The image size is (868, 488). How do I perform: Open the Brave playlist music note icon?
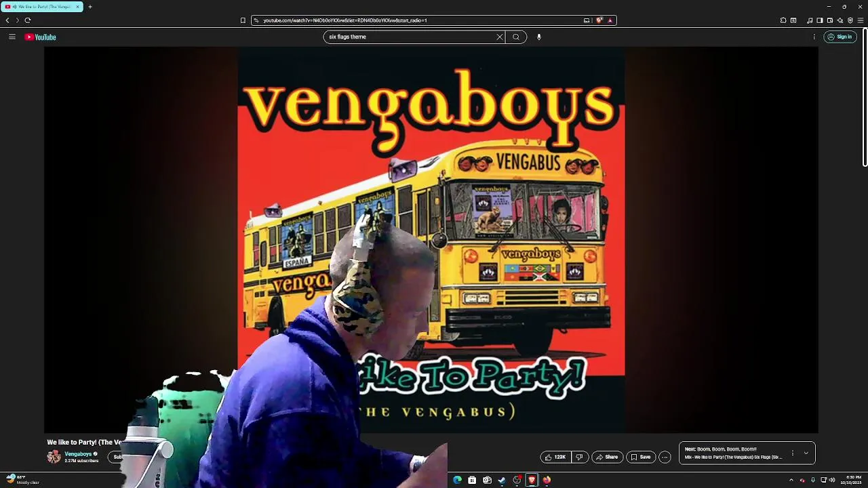[810, 20]
